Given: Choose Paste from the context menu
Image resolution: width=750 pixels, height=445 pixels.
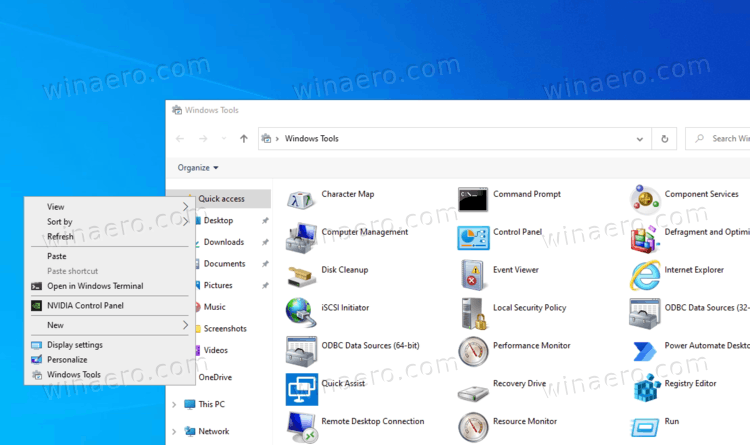Looking at the screenshot, I should click(110, 256).
